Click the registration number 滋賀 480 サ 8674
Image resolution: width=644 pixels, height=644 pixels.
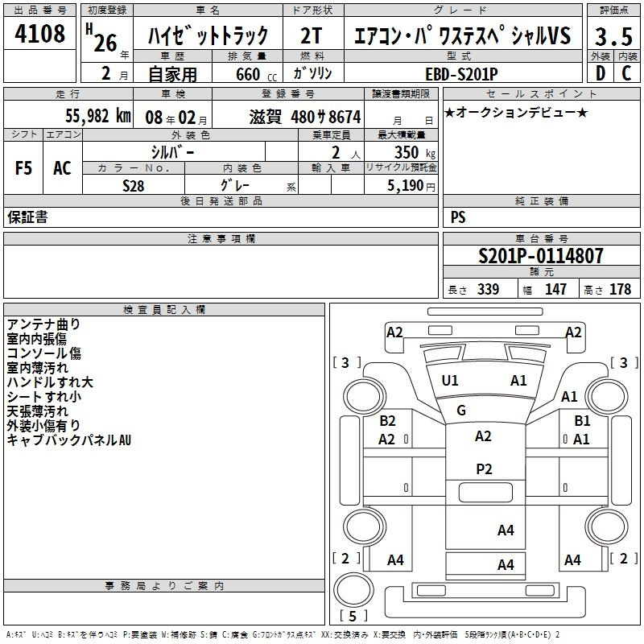click(x=305, y=116)
